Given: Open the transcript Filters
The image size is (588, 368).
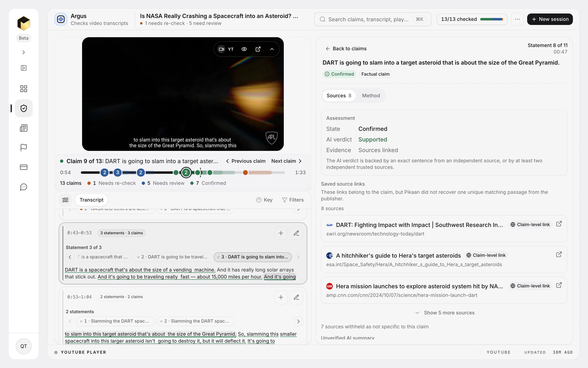Looking at the screenshot, I should tap(293, 200).
